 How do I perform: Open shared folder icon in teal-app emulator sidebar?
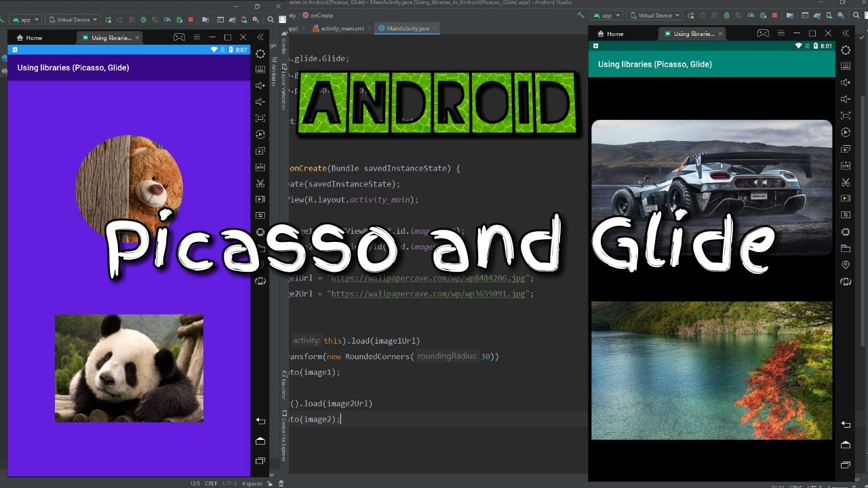846,248
